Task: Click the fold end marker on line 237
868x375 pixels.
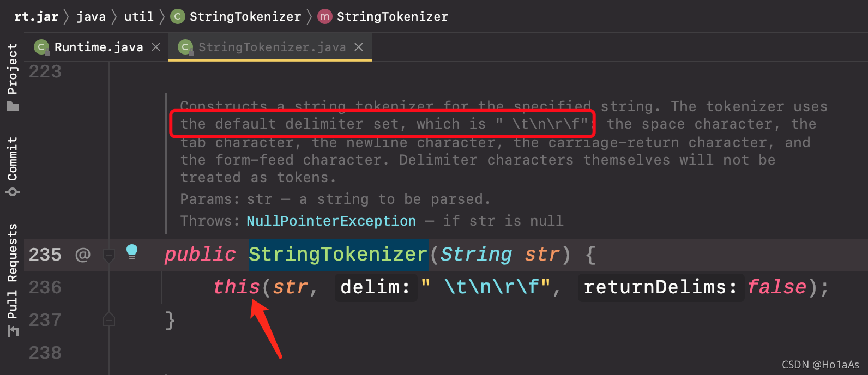Action: point(109,319)
